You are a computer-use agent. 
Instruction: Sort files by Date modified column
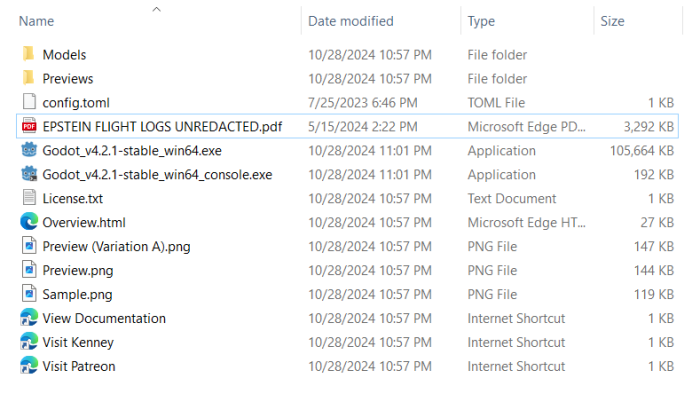[350, 21]
